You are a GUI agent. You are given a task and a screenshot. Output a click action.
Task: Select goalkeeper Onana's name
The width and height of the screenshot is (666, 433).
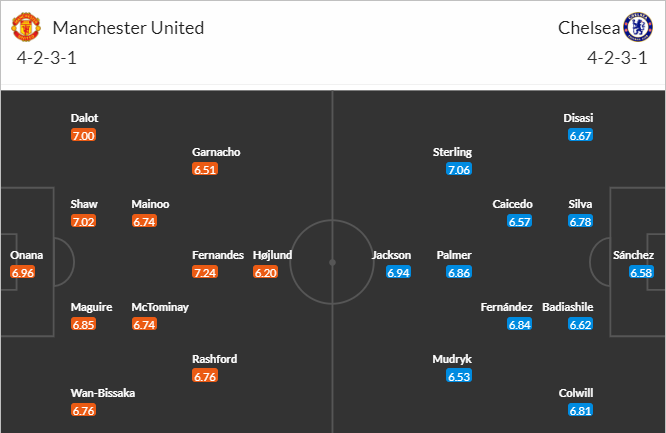tap(27, 255)
